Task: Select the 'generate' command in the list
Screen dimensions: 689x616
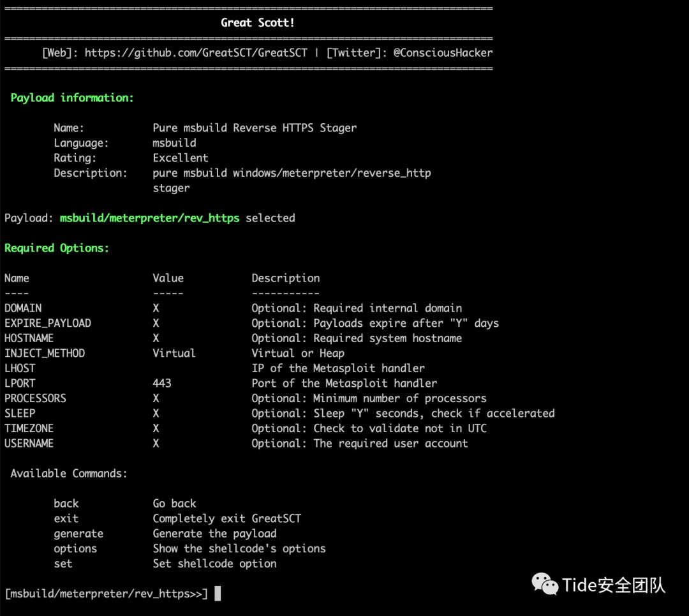Action: 78,534
